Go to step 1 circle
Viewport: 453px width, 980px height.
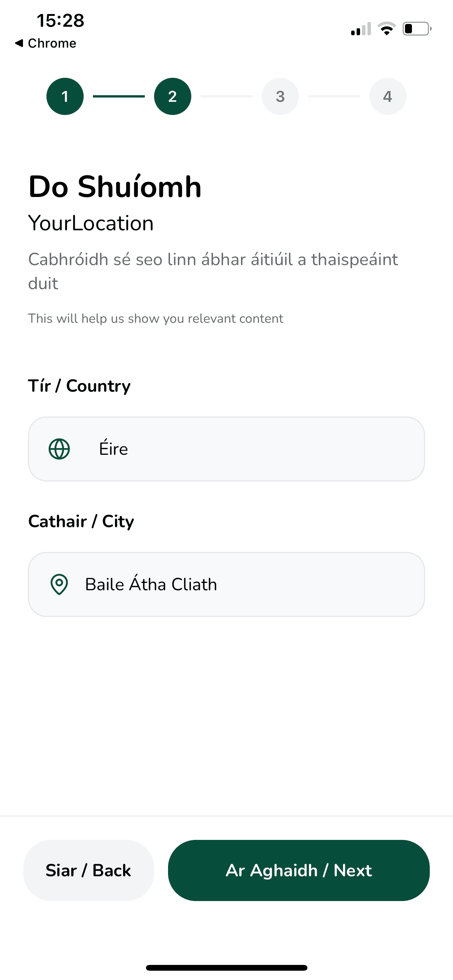pyautogui.click(x=65, y=96)
